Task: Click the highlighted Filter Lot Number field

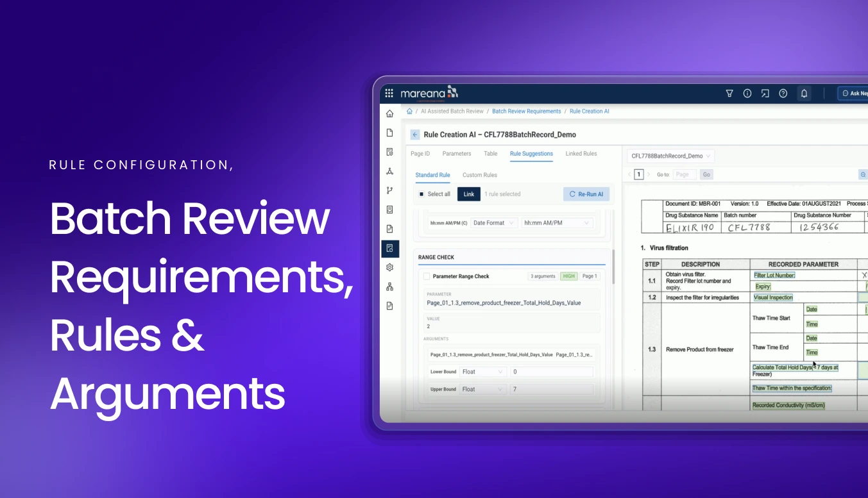Action: tap(774, 275)
